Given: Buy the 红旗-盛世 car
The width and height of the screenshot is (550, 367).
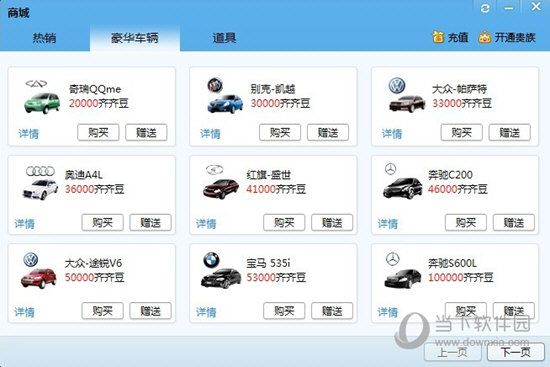Looking at the screenshot, I should [x=284, y=222].
